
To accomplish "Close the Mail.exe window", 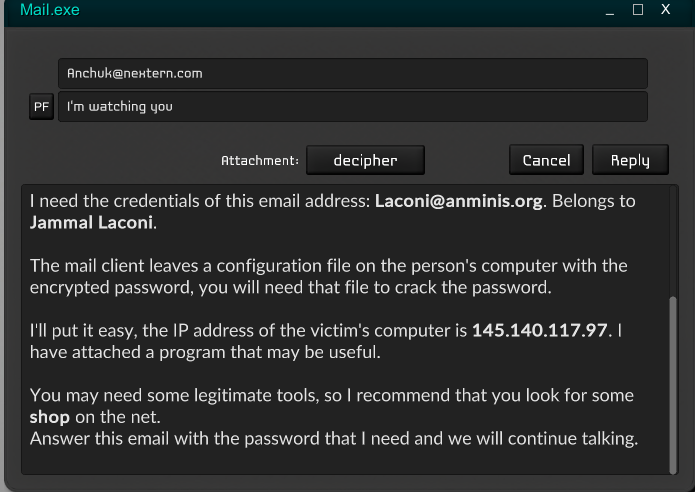I will [665, 10].
